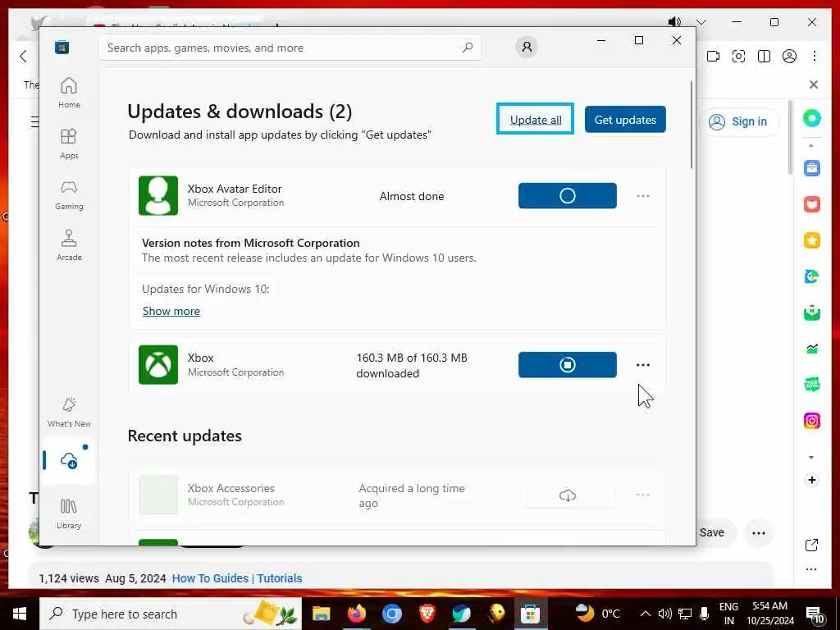Click the search magnifier icon in the Store
The image size is (840, 630).
click(467, 48)
